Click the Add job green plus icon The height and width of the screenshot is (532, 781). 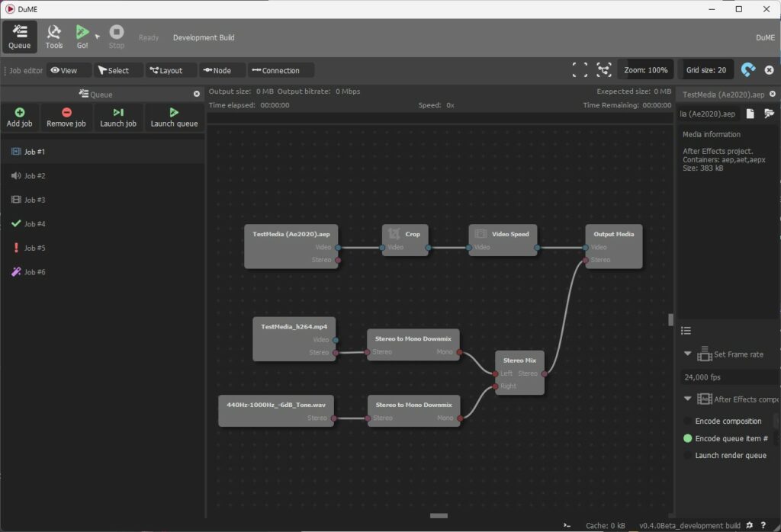(x=19, y=112)
